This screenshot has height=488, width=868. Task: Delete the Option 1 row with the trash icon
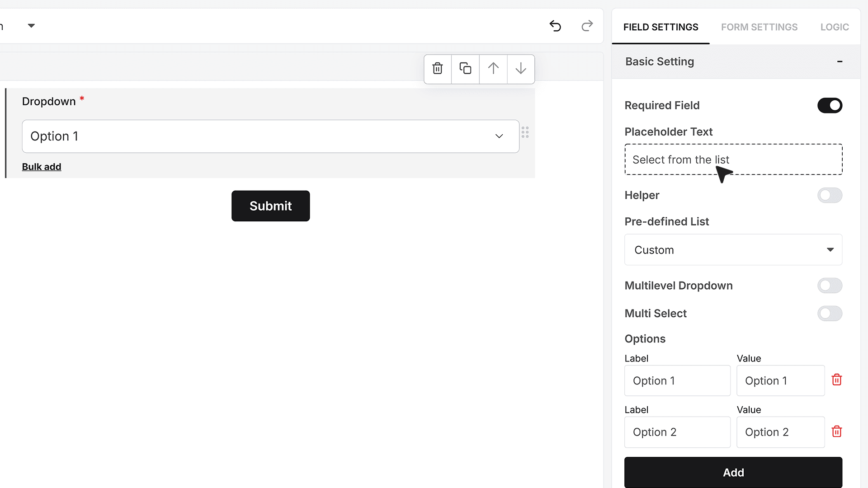tap(837, 380)
